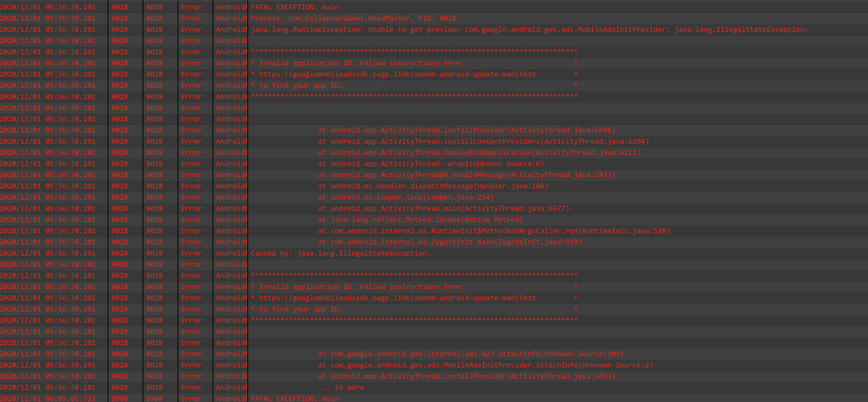Select the Handler.dispatchMessage(Handler.java:106) frame
Screen dimensions: 868x402
coord(433,186)
